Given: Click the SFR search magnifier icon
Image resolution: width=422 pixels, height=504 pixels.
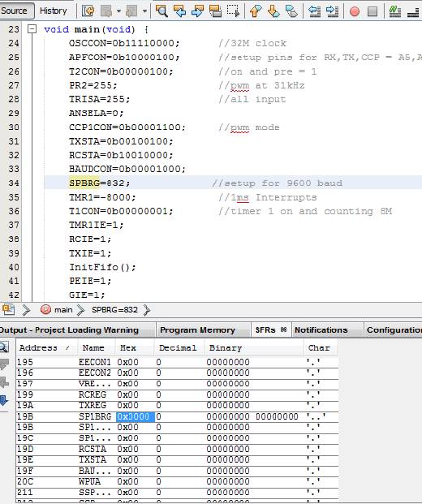Looking at the screenshot, I should [x=4, y=347].
